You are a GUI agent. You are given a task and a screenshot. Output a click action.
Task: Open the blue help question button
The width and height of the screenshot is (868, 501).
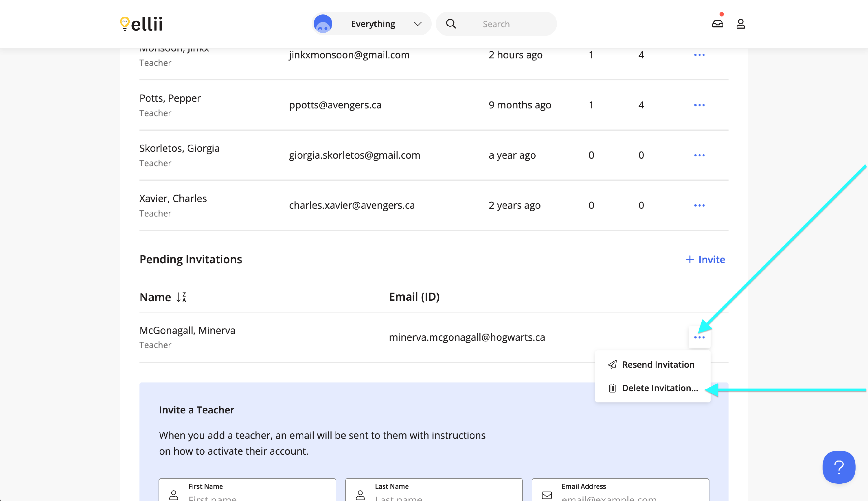pos(838,467)
